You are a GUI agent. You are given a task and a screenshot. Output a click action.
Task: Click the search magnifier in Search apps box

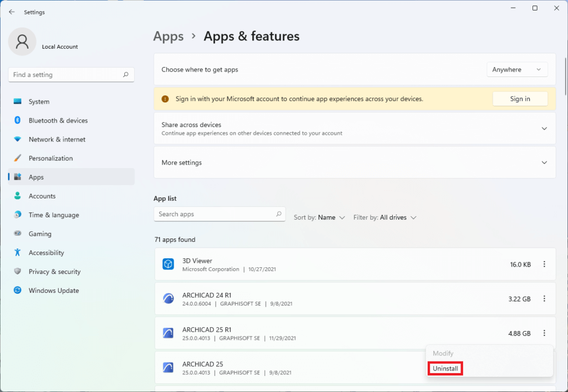(x=278, y=214)
